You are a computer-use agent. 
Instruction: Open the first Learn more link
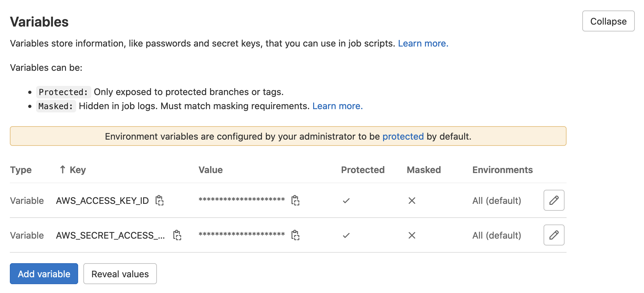pos(423,43)
